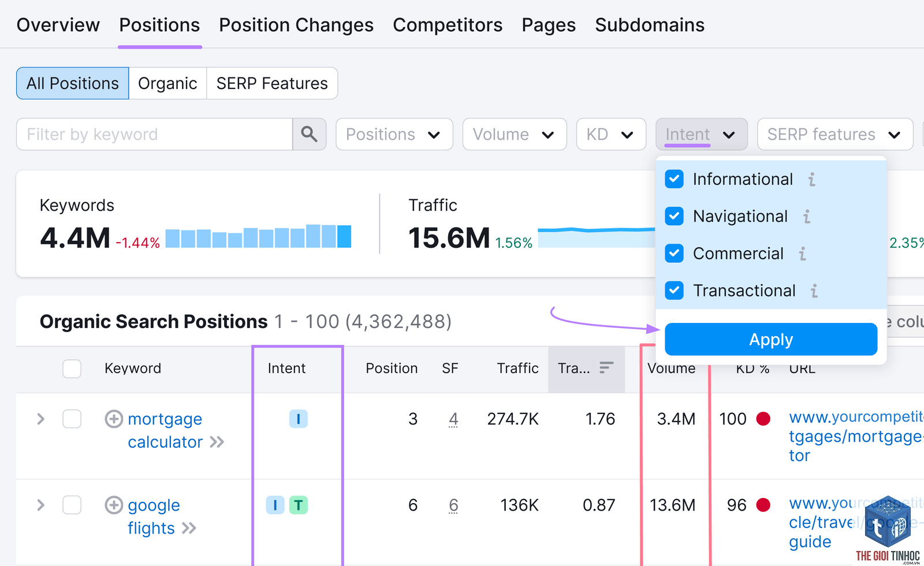The height and width of the screenshot is (566, 924).
Task: Click Informational intent badge in mortgage calculator row
Action: tap(298, 419)
